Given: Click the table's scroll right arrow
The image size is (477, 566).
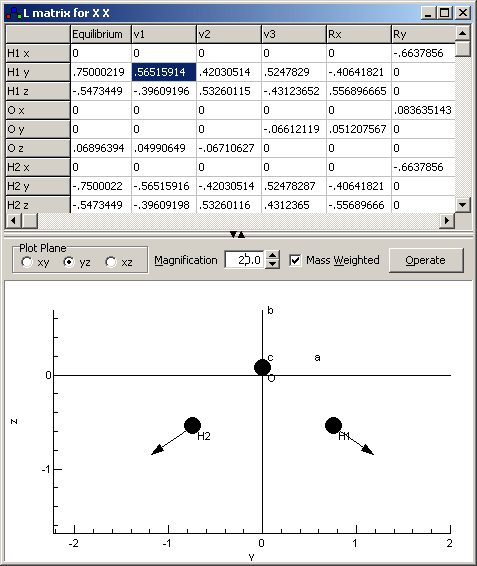Looking at the screenshot, I should click(x=447, y=220).
